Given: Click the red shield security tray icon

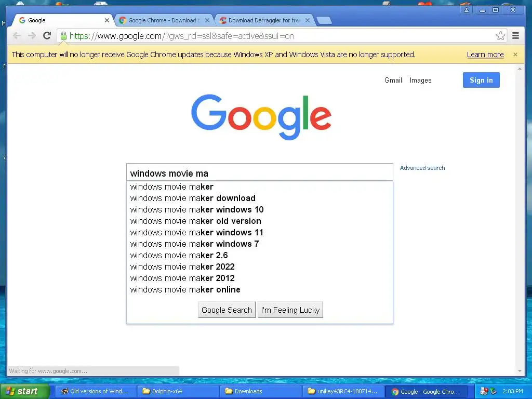Looking at the screenshot, I should click(x=484, y=391).
